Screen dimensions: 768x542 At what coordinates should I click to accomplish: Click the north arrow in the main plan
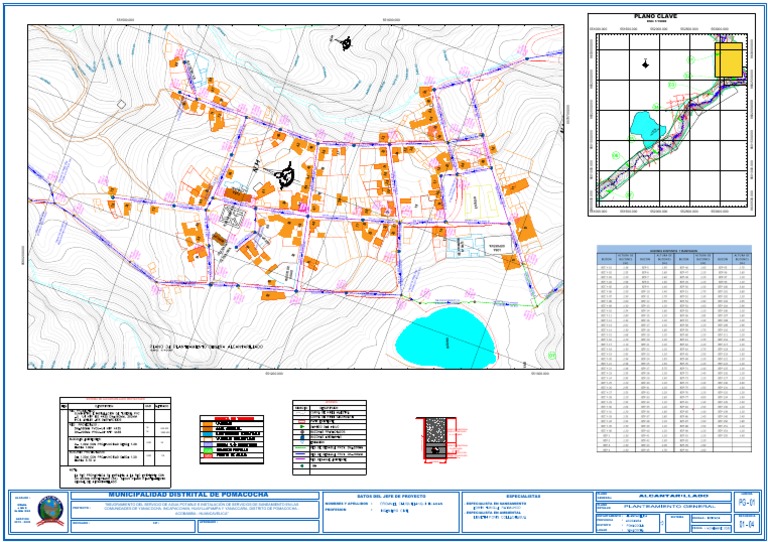click(347, 42)
